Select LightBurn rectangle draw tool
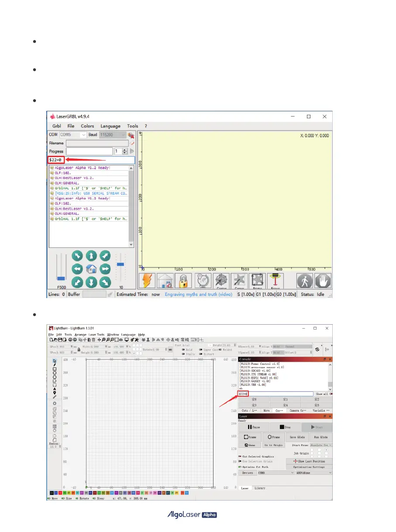Image resolution: width=396 pixels, height=532 pixels. (x=55, y=369)
